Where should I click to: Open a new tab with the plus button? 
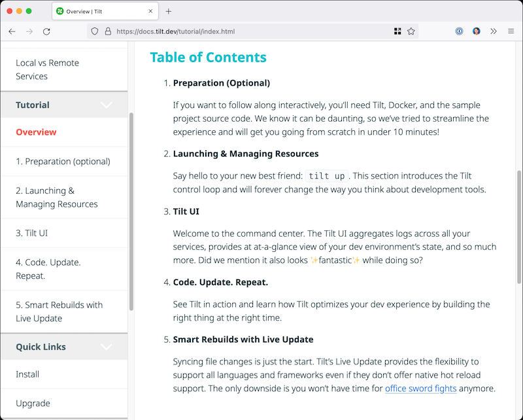coord(169,11)
